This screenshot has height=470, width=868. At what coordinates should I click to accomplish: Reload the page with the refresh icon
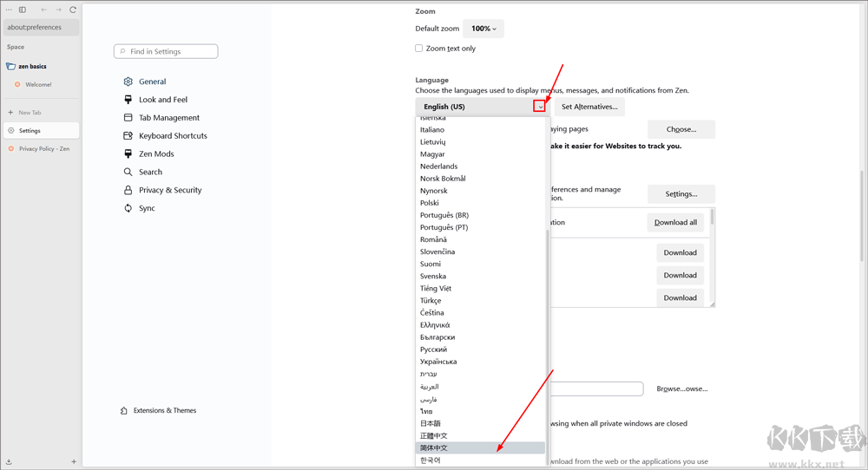click(73, 10)
